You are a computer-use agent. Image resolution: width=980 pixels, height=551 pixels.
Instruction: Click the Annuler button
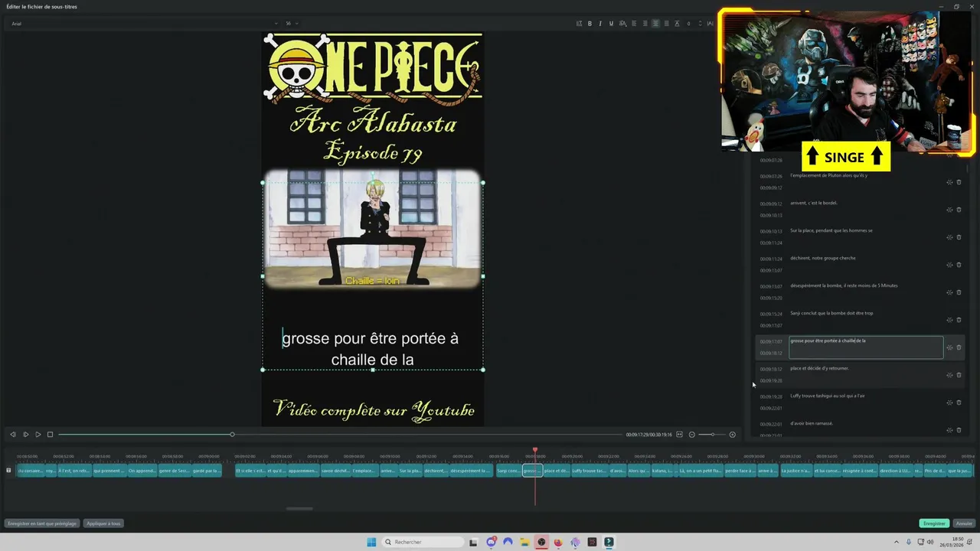[964, 523]
